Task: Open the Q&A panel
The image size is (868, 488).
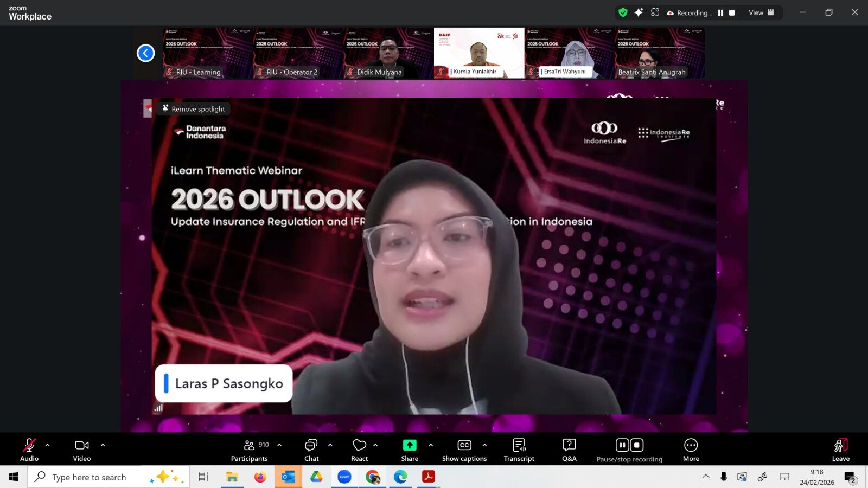Action: tap(569, 450)
